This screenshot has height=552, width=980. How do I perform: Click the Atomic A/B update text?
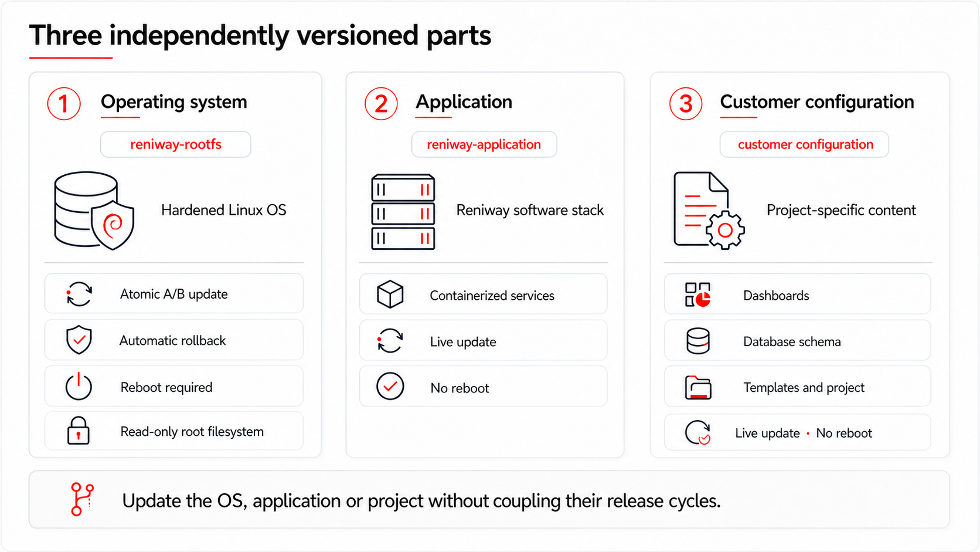click(174, 294)
